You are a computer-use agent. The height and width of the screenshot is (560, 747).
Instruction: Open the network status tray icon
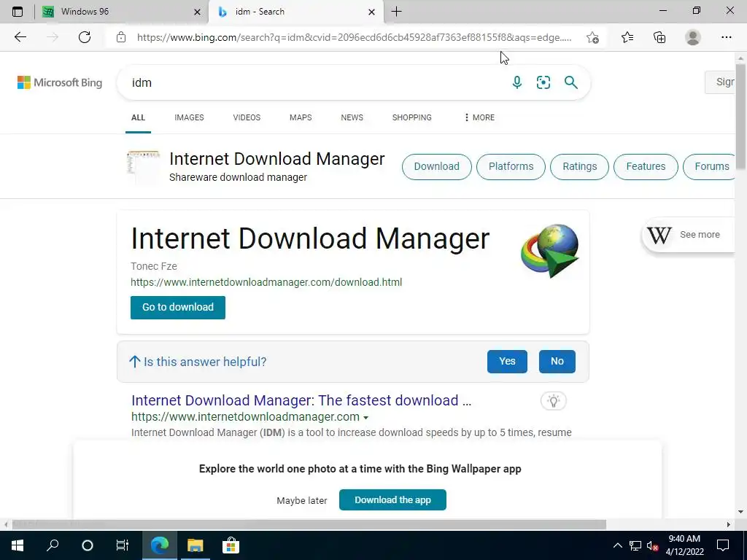[635, 545]
